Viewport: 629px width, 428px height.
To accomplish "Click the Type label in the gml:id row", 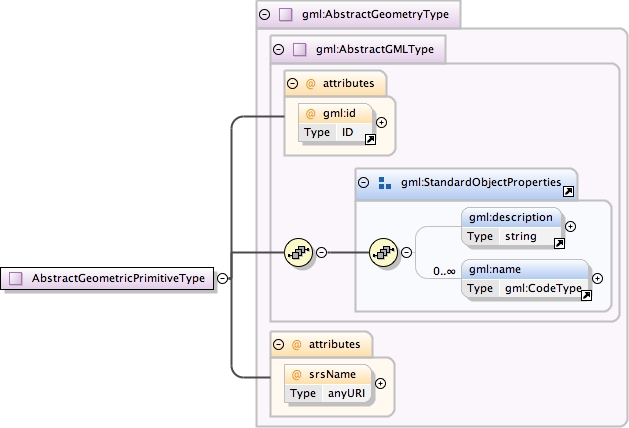I will pyautogui.click(x=317, y=132).
